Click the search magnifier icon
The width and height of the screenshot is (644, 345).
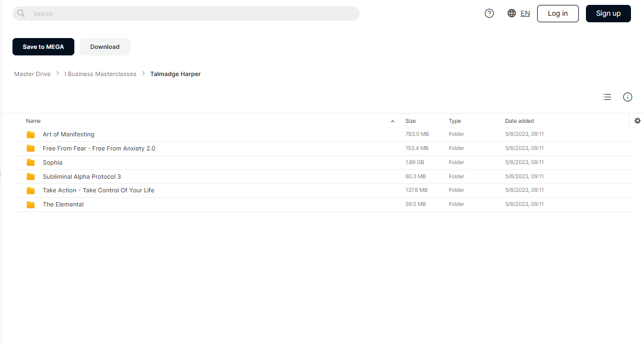point(21,14)
